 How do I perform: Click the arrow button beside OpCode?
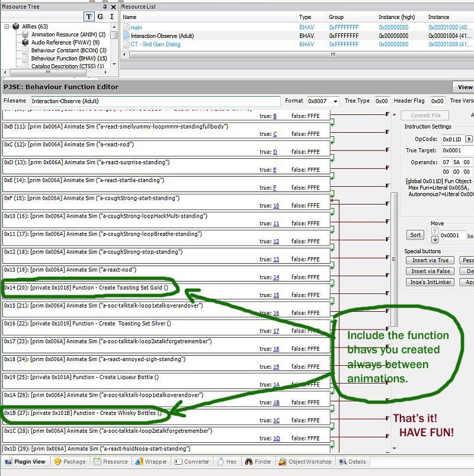click(469, 139)
